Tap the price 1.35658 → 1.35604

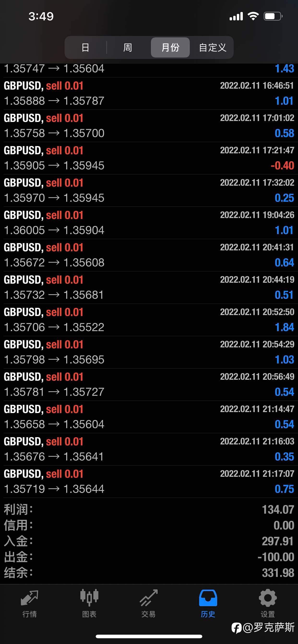point(54,424)
